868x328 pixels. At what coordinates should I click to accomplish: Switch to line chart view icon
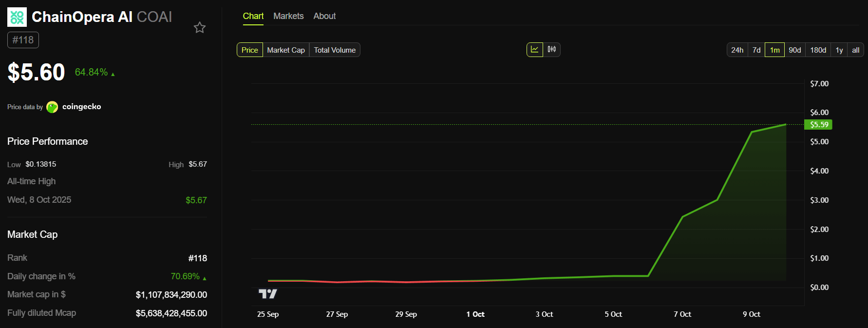535,50
